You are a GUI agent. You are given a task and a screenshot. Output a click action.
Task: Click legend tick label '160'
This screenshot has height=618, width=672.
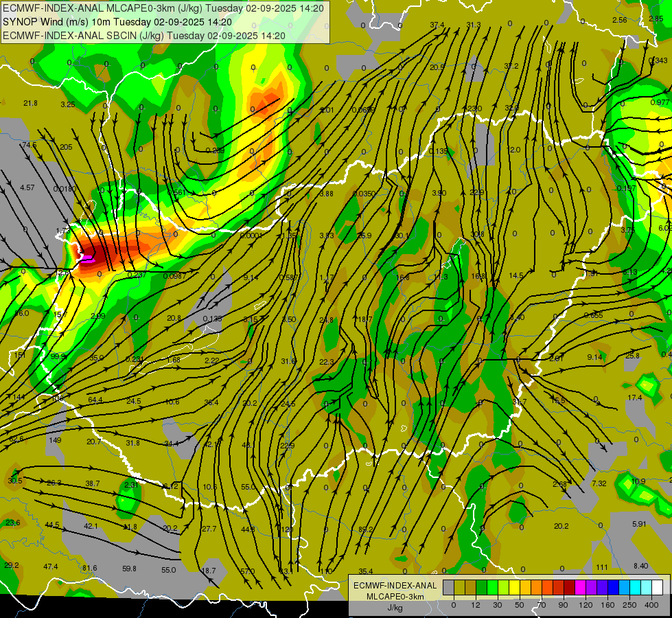click(607, 605)
